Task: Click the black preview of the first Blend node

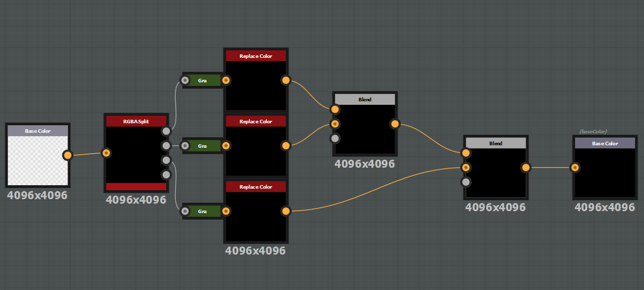Action: point(365,129)
